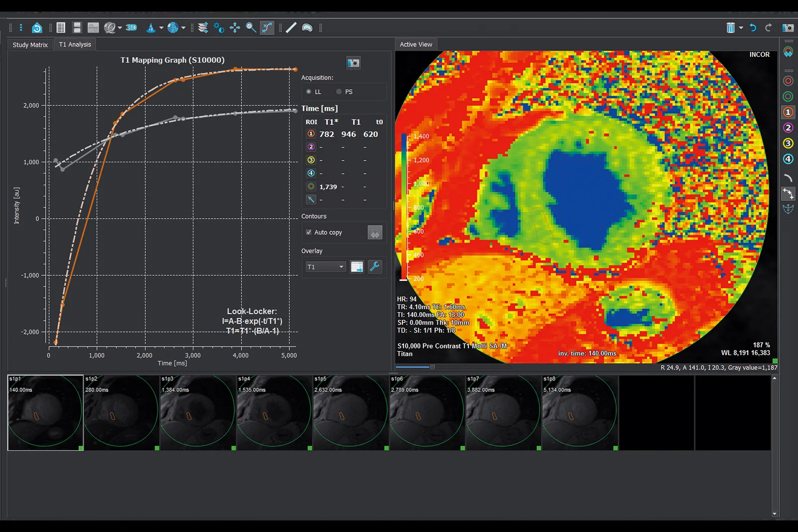Select ROI 3 contour tool in sidebar
Viewport: 798px width, 532px height.
(788, 144)
